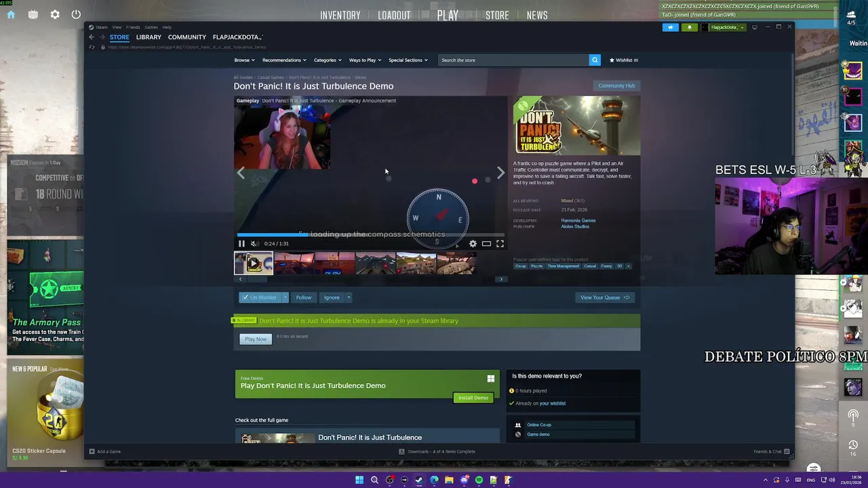Open the Windows Start menu
Screen dimensions: 868x488
point(359,480)
